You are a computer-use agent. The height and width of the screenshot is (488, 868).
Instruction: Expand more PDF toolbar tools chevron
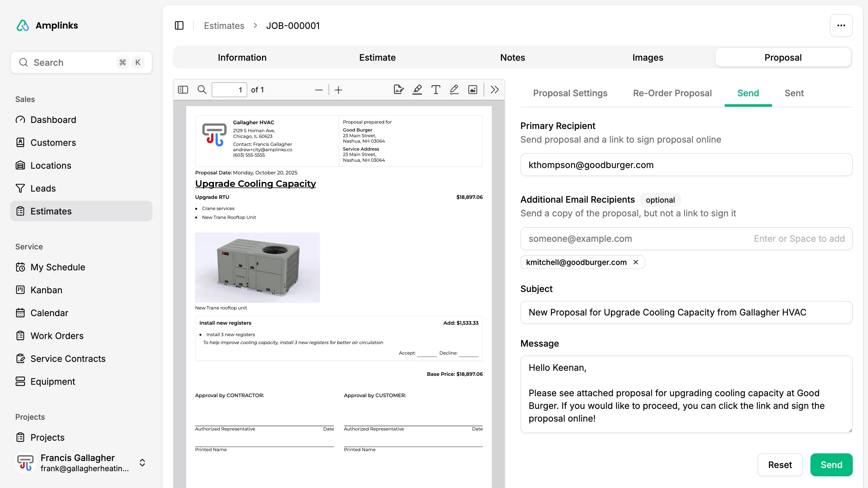tap(495, 90)
